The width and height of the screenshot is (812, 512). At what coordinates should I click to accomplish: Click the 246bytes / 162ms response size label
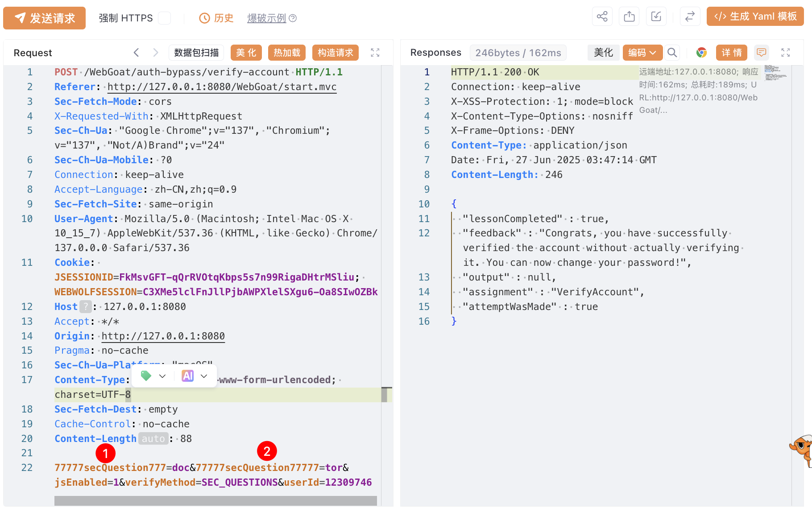click(x=518, y=53)
